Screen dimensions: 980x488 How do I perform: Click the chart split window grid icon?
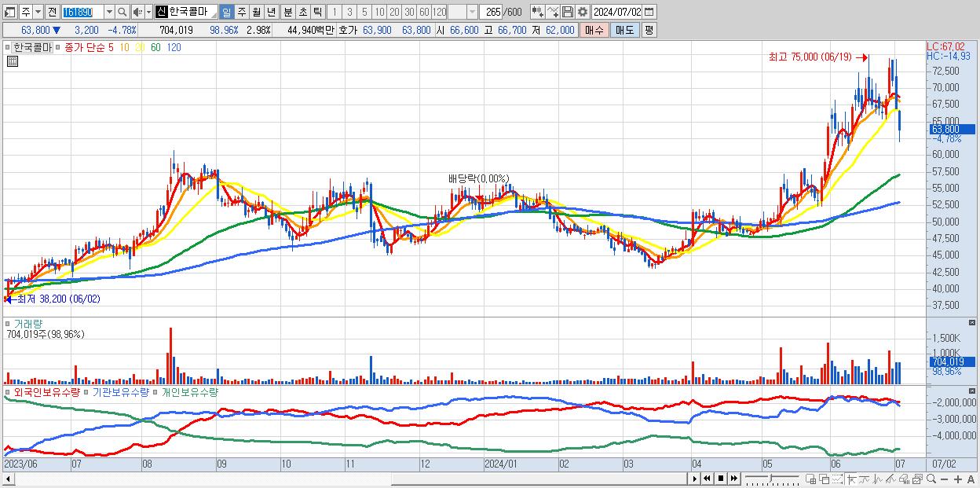tap(811, 479)
